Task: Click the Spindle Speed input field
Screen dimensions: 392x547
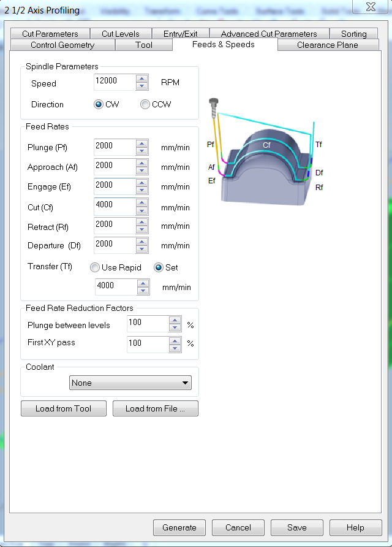Action: (x=115, y=82)
